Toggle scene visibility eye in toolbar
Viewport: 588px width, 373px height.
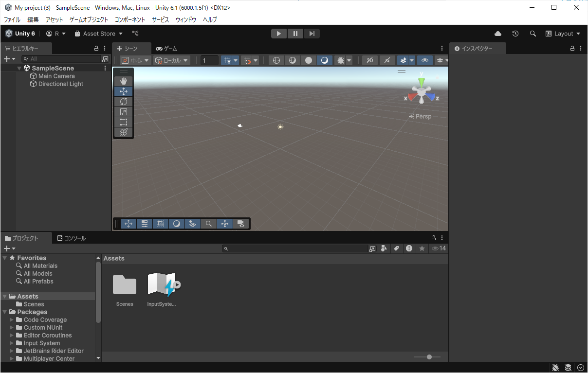(x=425, y=60)
